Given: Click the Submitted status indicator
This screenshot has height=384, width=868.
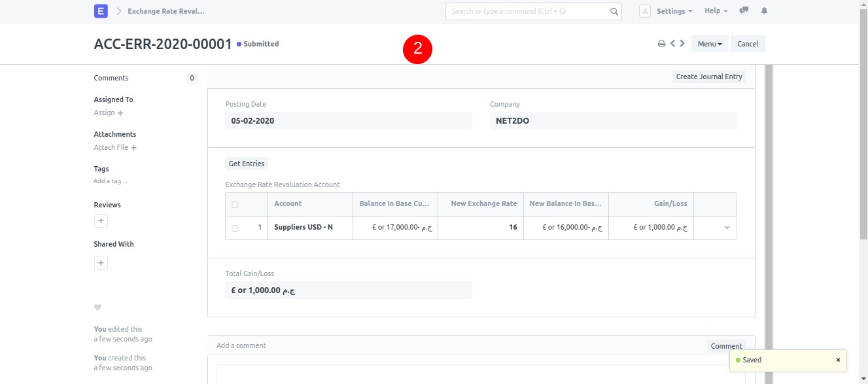Looking at the screenshot, I should click(x=258, y=44).
